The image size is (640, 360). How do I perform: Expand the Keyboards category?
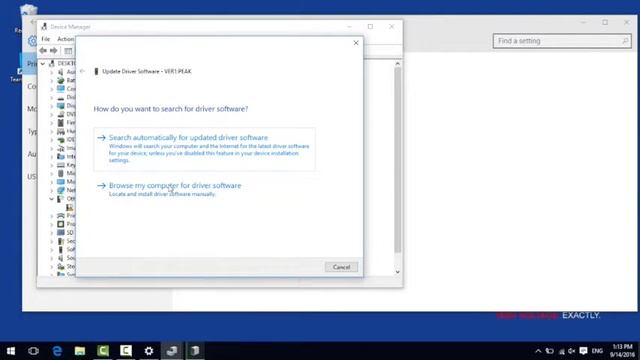pyautogui.click(x=52, y=165)
